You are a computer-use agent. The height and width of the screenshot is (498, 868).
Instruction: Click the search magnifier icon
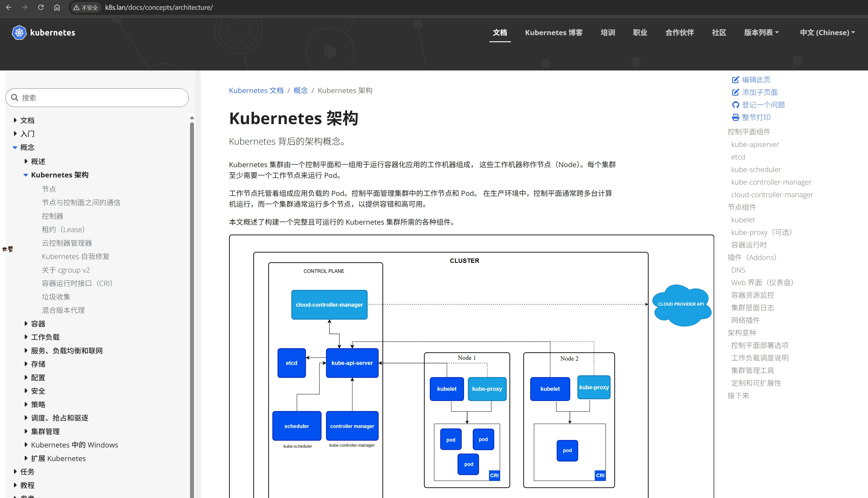pyautogui.click(x=15, y=97)
